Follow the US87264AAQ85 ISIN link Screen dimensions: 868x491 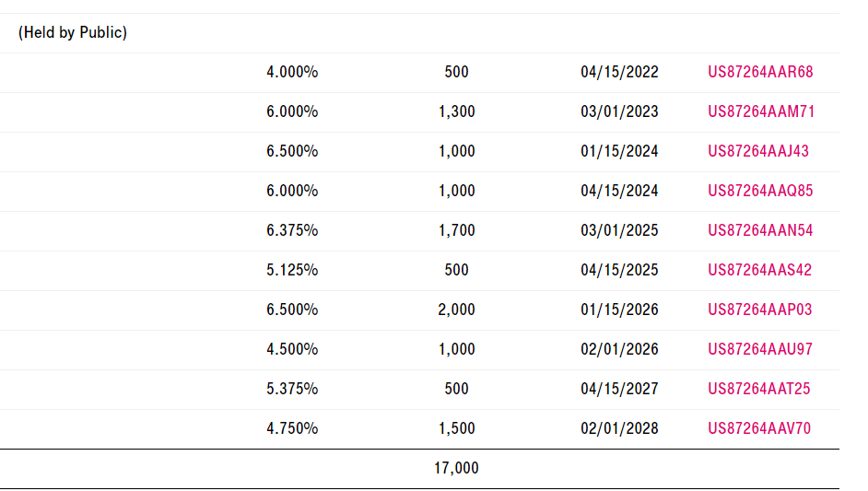pyautogui.click(x=760, y=191)
